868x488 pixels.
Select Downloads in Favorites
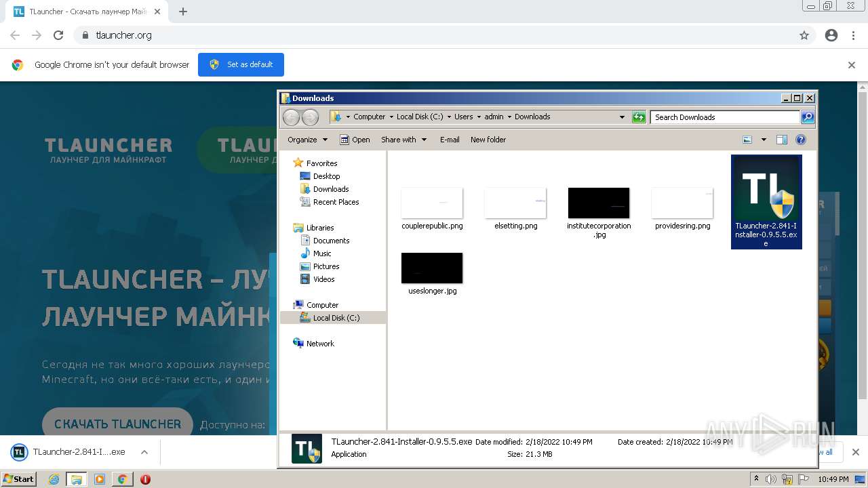pyautogui.click(x=331, y=189)
